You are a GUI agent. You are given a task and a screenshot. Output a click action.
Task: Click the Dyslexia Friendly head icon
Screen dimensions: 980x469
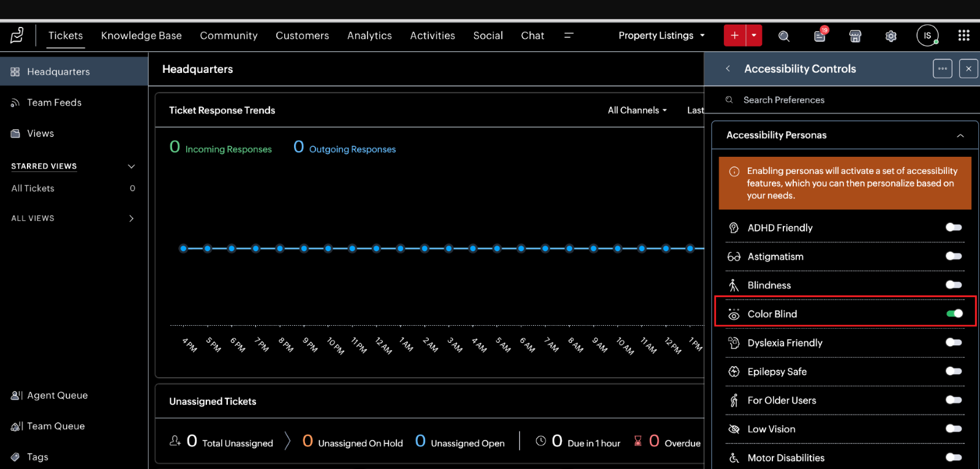point(734,343)
